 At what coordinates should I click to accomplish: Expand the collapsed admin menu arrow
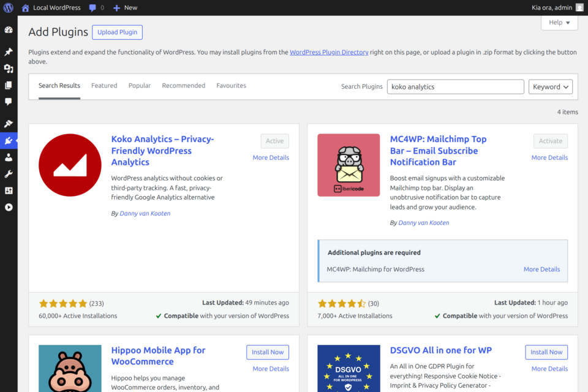tap(9, 207)
